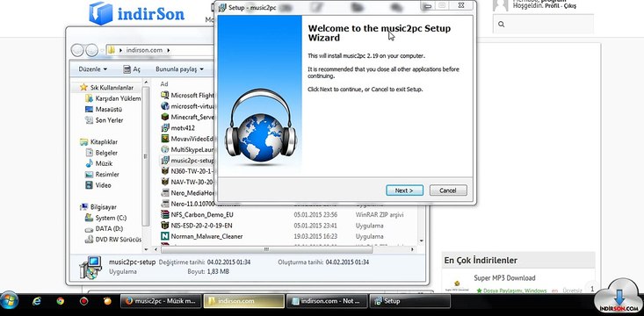
Task: Switch to indirson.com Notepad taskbar window
Action: click(327, 301)
